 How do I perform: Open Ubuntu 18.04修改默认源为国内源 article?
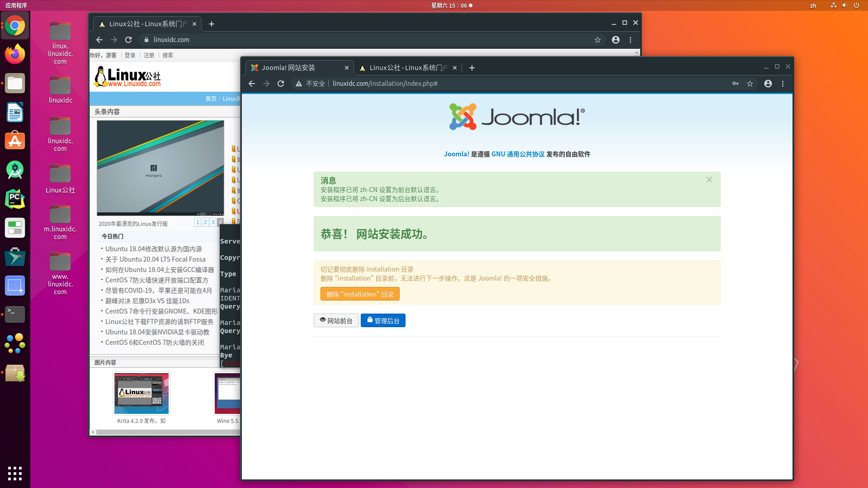click(x=154, y=249)
